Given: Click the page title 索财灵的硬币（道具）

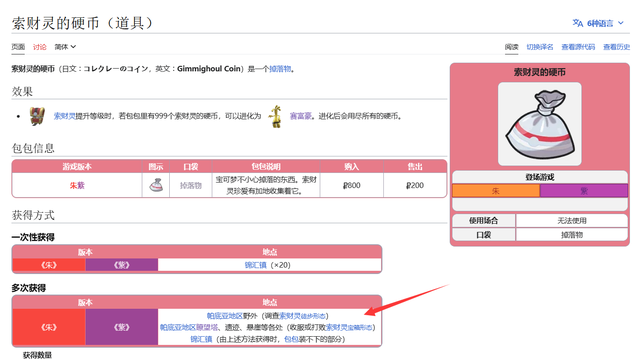Looking at the screenshot, I should click(x=82, y=23).
